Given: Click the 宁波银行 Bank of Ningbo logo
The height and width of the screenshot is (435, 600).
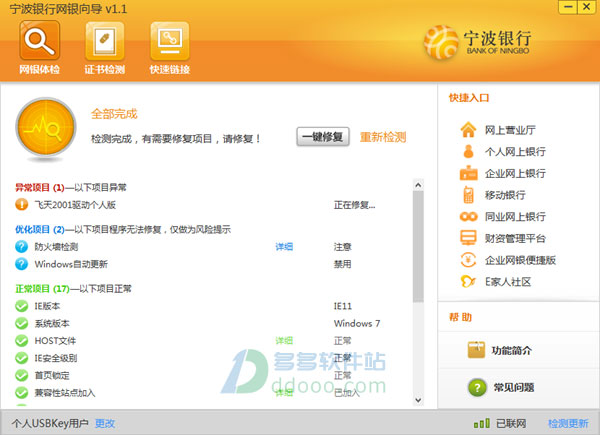Looking at the screenshot, I should coord(478,42).
